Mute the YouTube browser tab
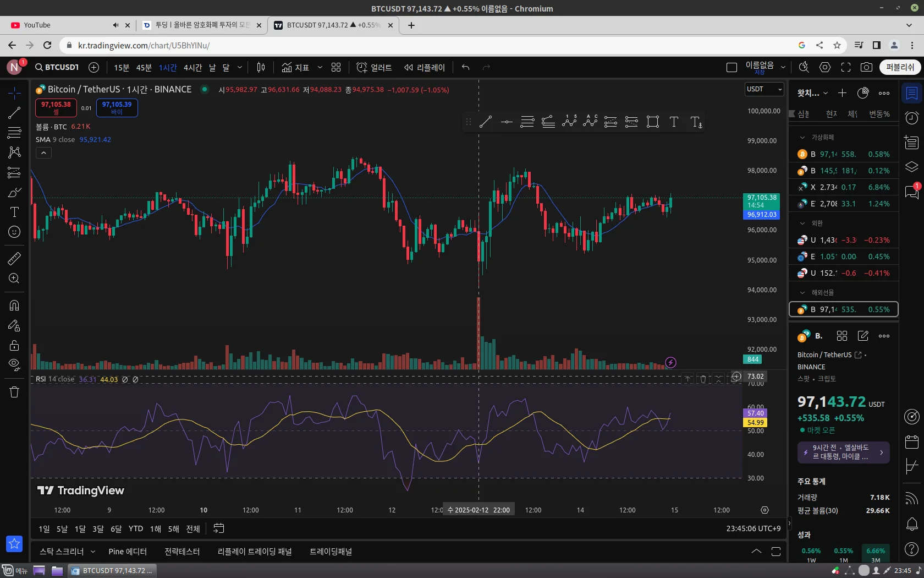 click(116, 25)
